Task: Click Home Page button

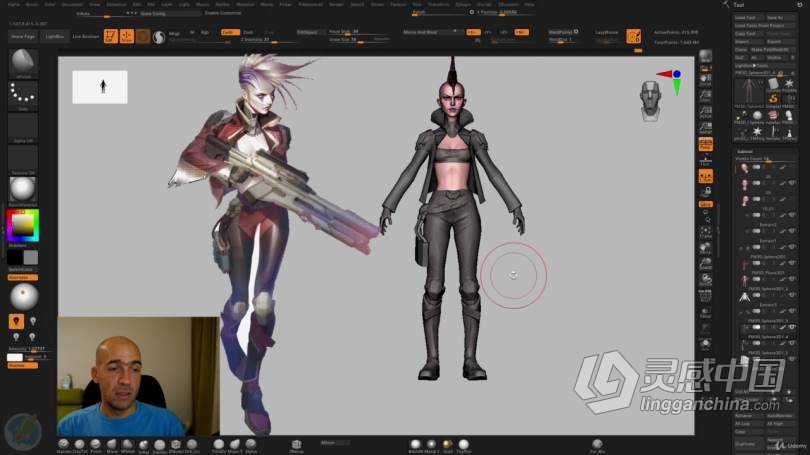Action: click(23, 37)
